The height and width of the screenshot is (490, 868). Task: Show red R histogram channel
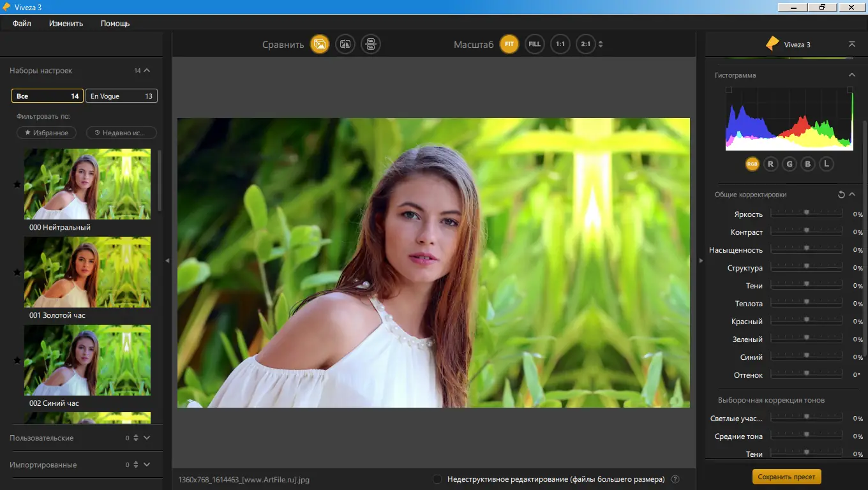coord(770,164)
